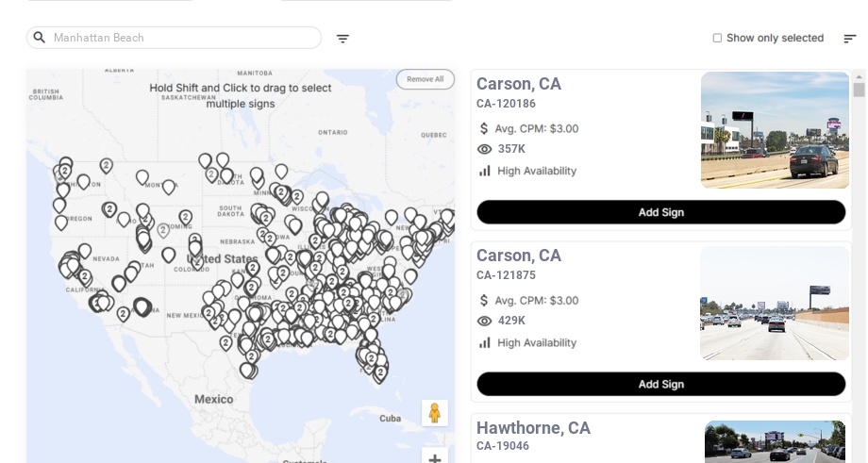The height and width of the screenshot is (463, 868).
Task: Click the availability bars icon for CA-121875
Action: (485, 342)
